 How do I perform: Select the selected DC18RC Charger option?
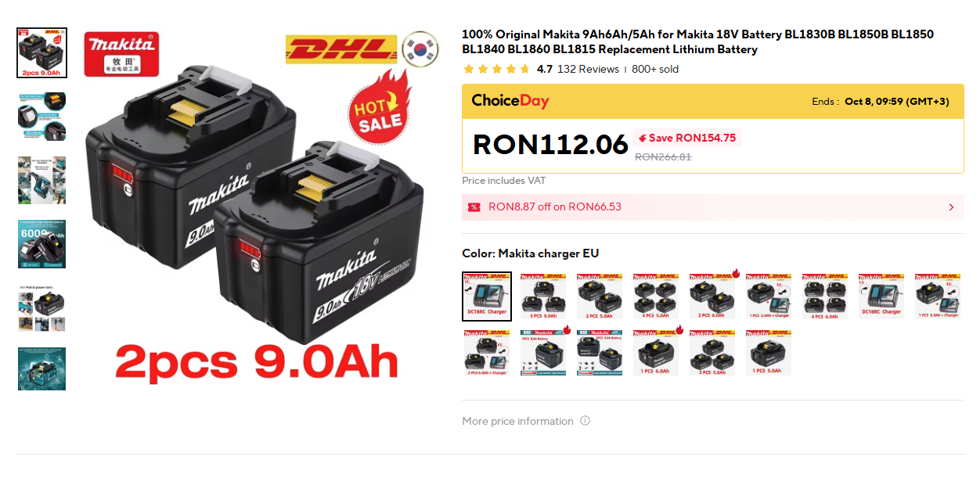487,297
